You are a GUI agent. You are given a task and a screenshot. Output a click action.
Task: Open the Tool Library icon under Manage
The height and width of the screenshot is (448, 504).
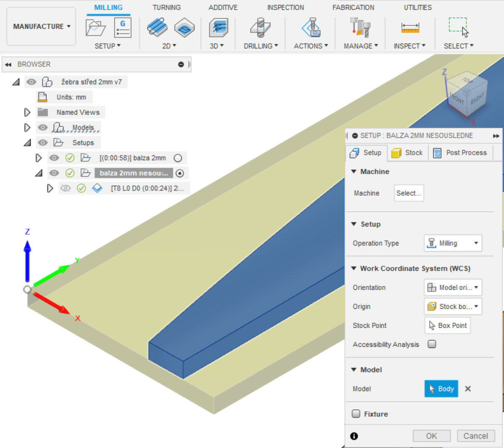[x=360, y=28]
